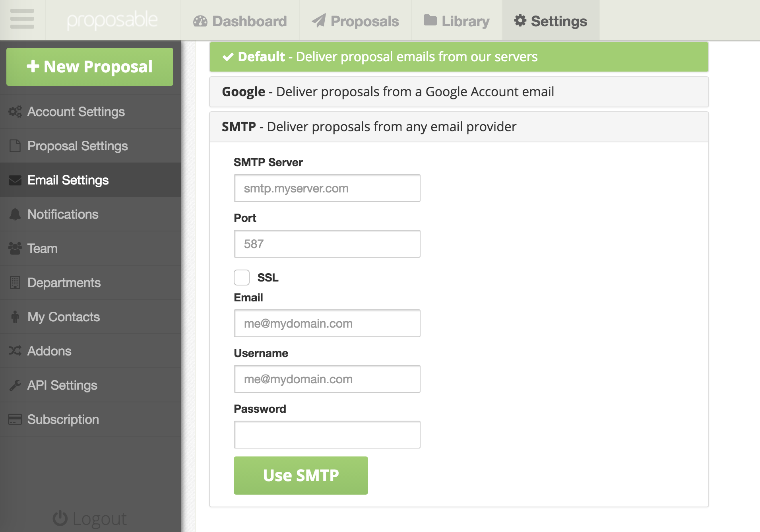Click the Email Settings envelope icon

[x=15, y=180]
